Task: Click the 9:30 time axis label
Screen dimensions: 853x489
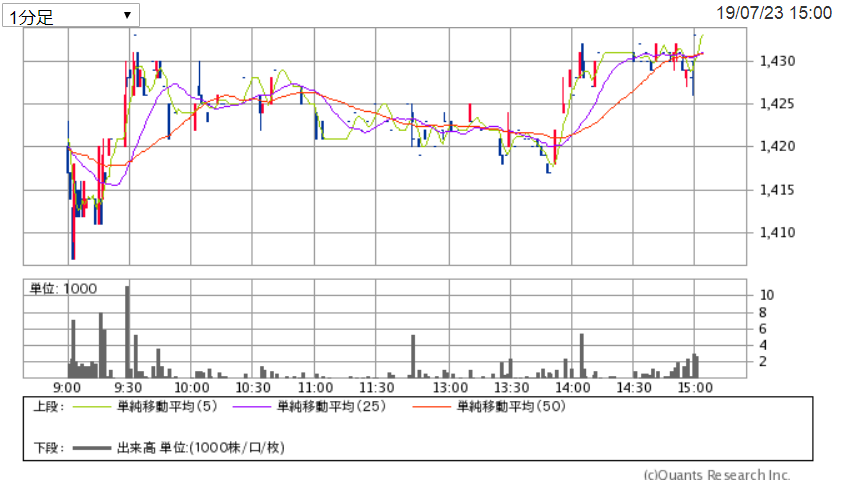Action: pyautogui.click(x=128, y=388)
